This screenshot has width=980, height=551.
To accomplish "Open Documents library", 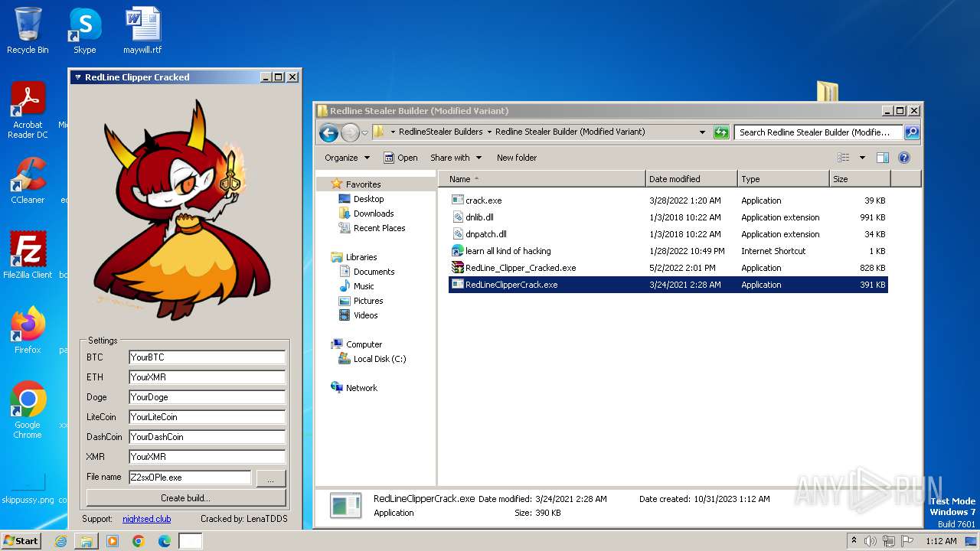I will pyautogui.click(x=374, y=272).
